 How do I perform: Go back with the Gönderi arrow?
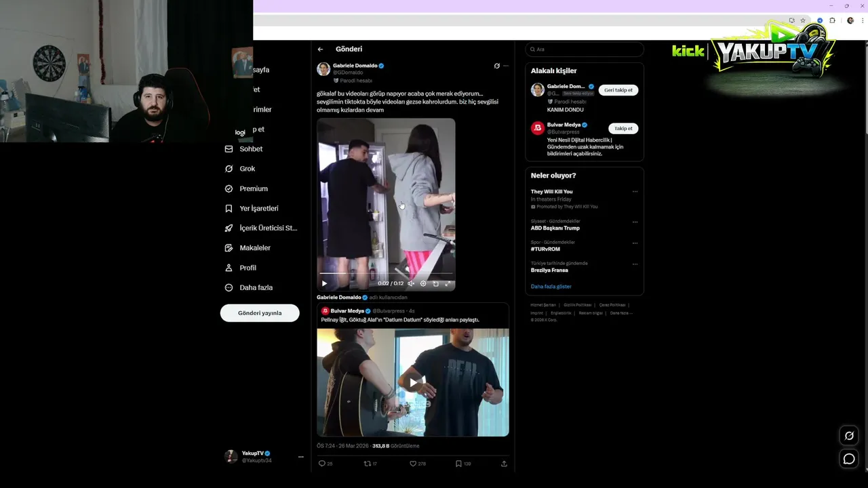click(320, 49)
